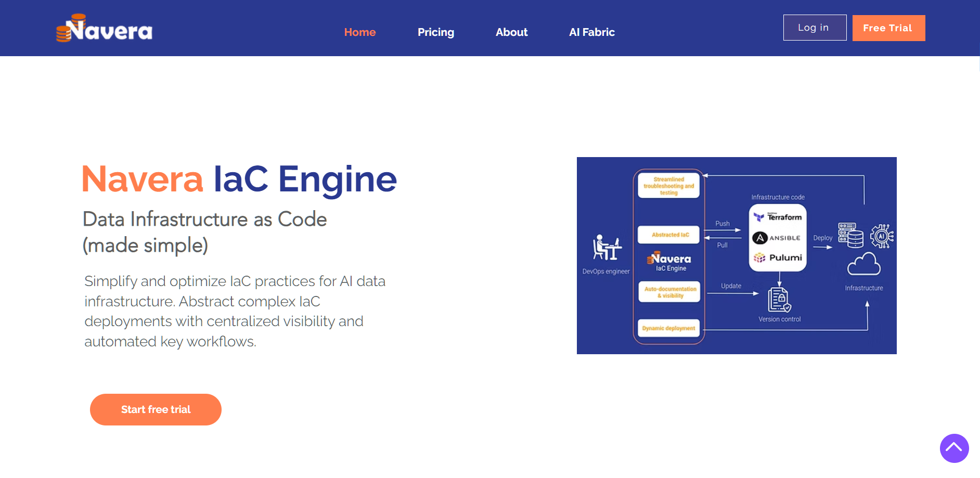This screenshot has height=478, width=980.
Task: Click the Start free trial button
Action: pyautogui.click(x=156, y=409)
